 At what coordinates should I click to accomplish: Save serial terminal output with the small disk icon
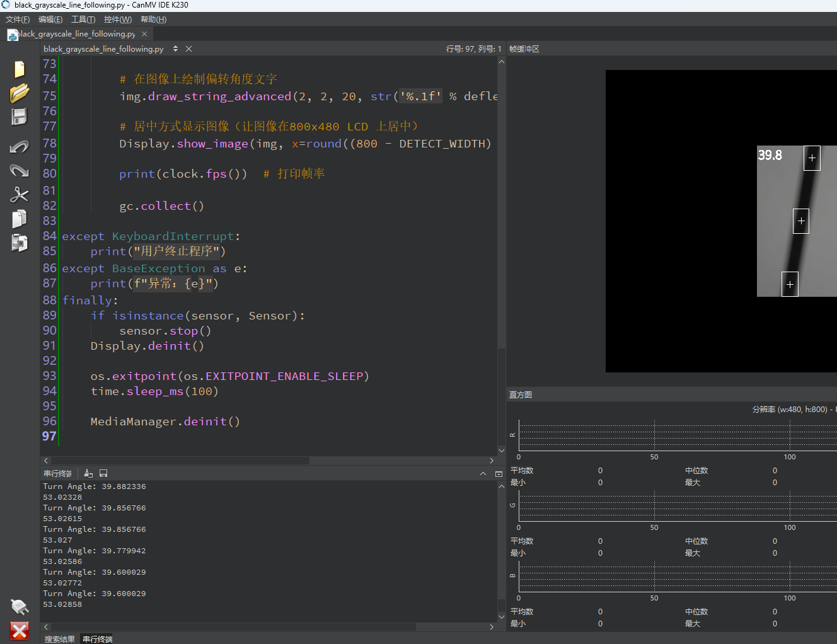point(103,473)
